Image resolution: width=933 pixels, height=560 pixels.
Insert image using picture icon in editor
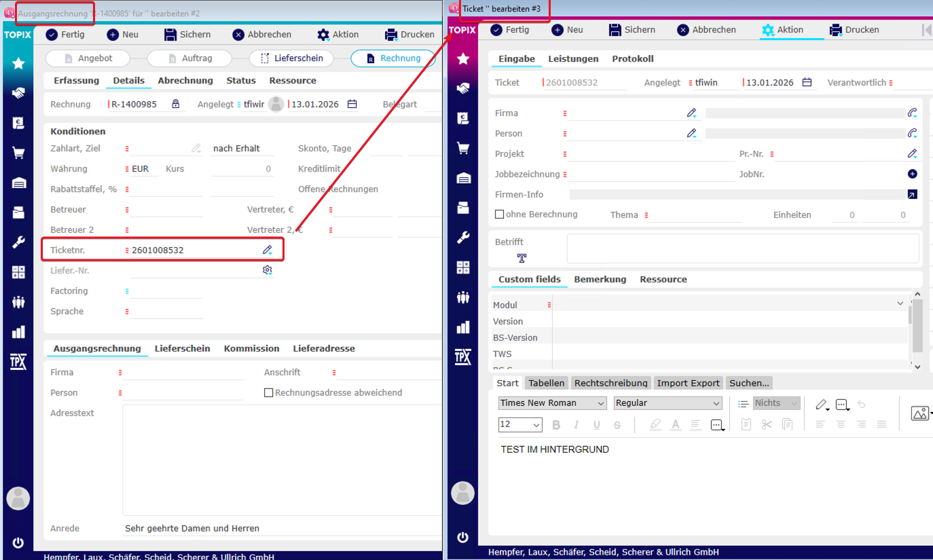tap(920, 413)
